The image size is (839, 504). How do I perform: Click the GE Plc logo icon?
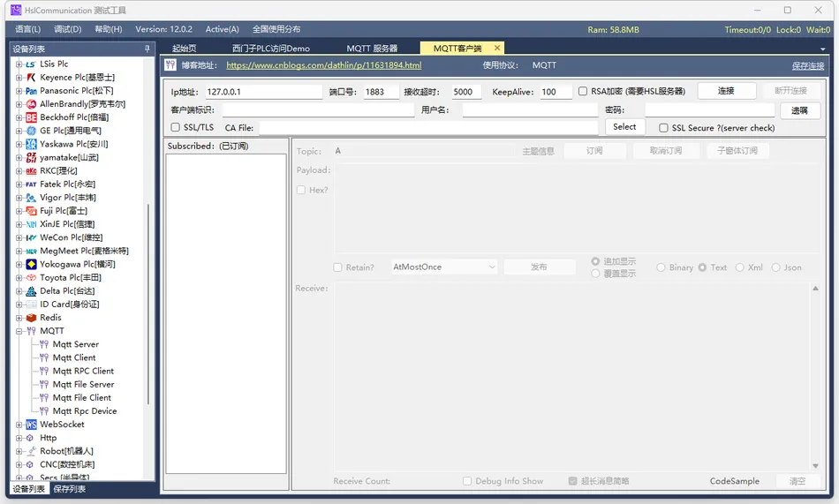click(x=31, y=132)
